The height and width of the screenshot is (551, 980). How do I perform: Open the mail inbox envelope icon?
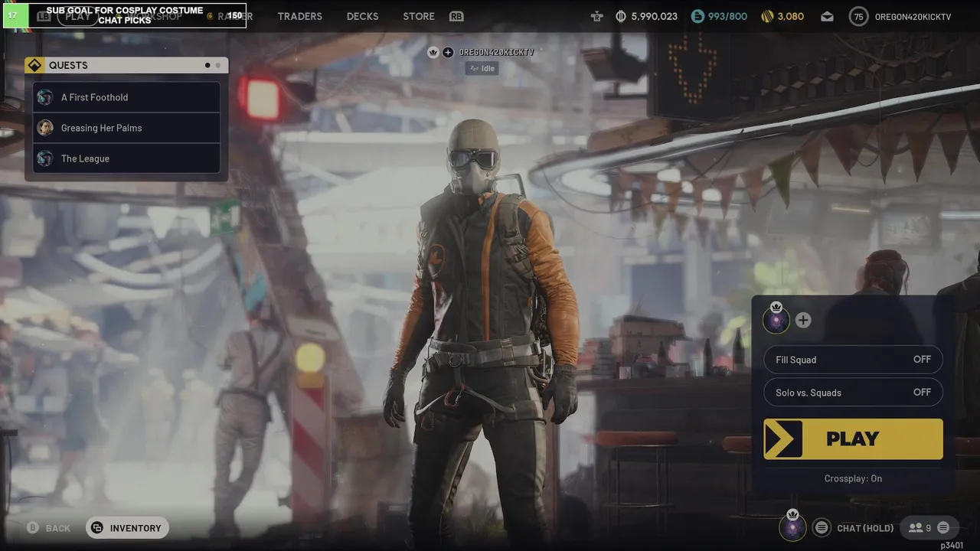point(827,16)
